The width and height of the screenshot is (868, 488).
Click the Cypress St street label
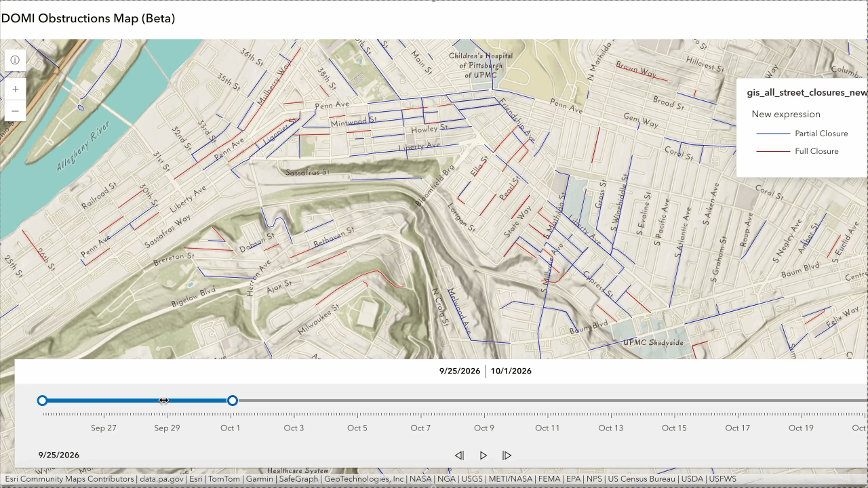598,285
